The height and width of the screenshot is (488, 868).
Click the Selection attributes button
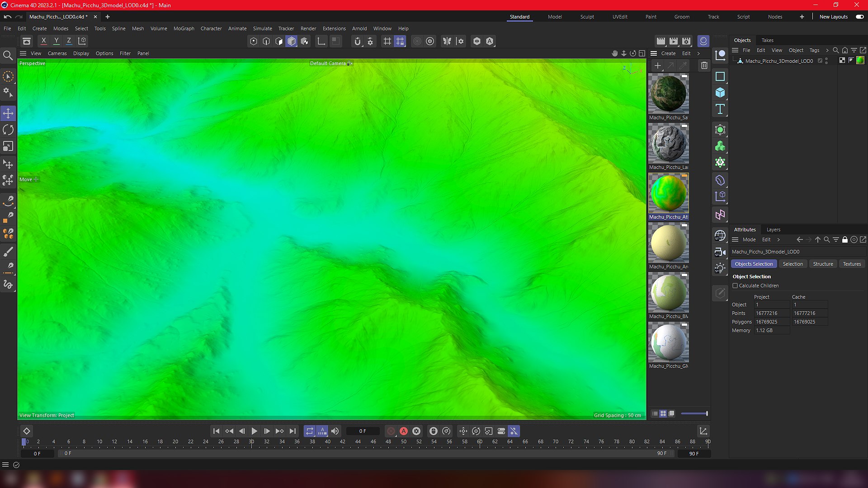793,264
